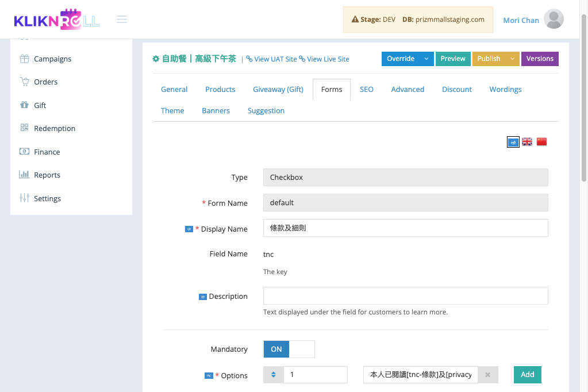Click the hamburger menu icon

point(121,19)
